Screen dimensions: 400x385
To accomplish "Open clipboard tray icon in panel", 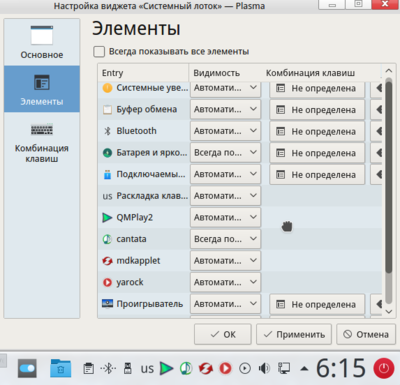I will pos(88,369).
